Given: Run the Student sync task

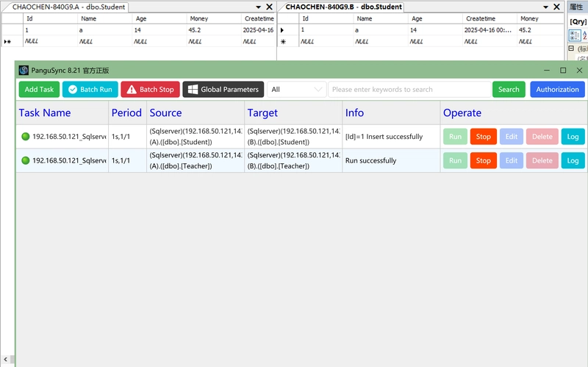Looking at the screenshot, I should [455, 137].
